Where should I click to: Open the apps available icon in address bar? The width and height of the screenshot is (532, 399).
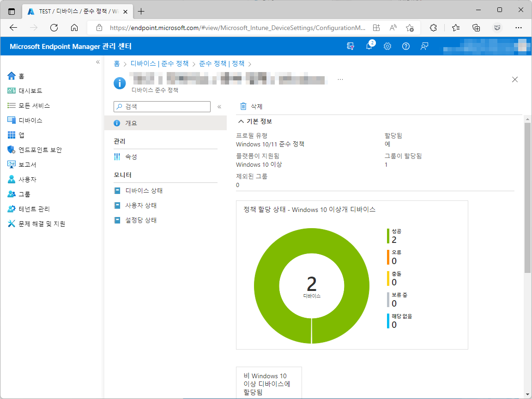tap(376, 28)
